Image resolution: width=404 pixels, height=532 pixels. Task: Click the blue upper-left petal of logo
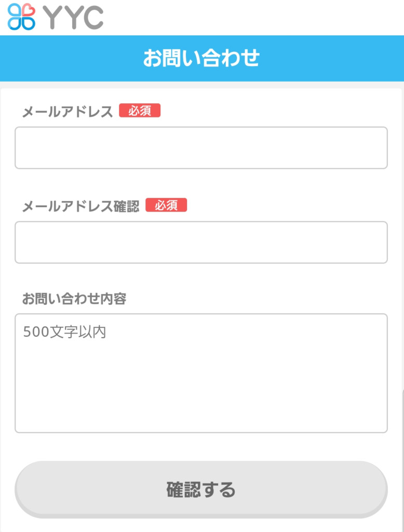[x=15, y=10]
